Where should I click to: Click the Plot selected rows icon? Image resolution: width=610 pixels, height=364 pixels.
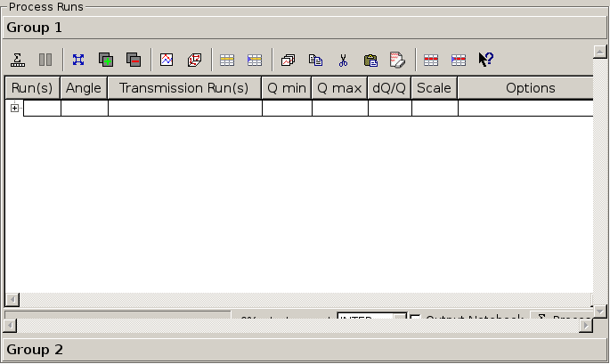(x=167, y=61)
